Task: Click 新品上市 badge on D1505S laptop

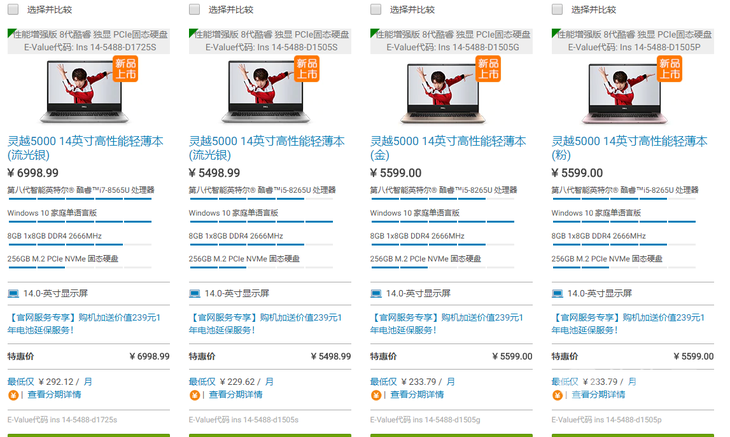Action: coord(307,69)
